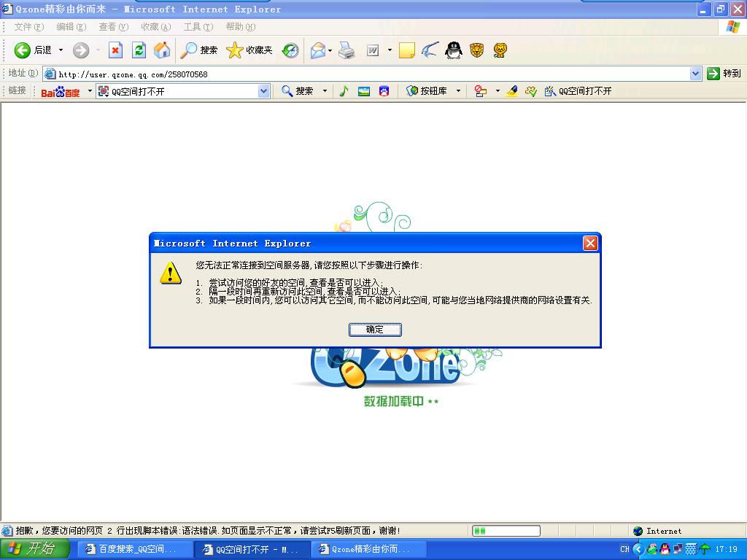
Task: Click the grey Forward arrow button
Action: [x=81, y=50]
